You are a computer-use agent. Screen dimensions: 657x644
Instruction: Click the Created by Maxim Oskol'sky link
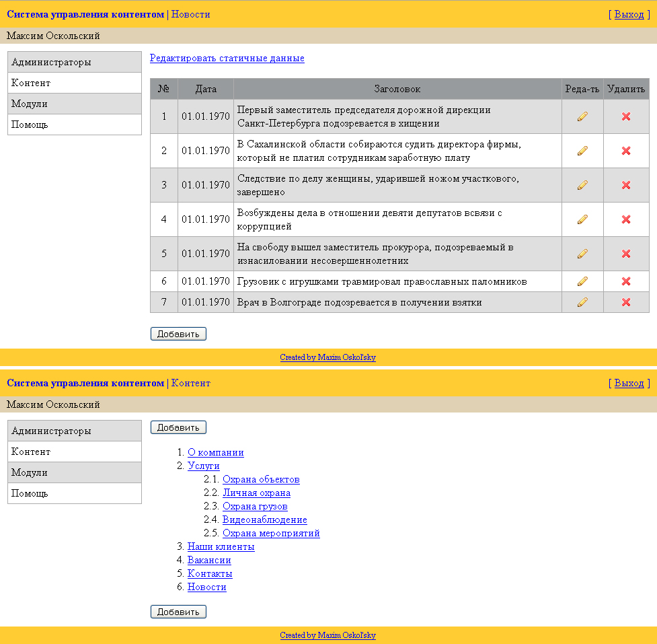pos(328,357)
